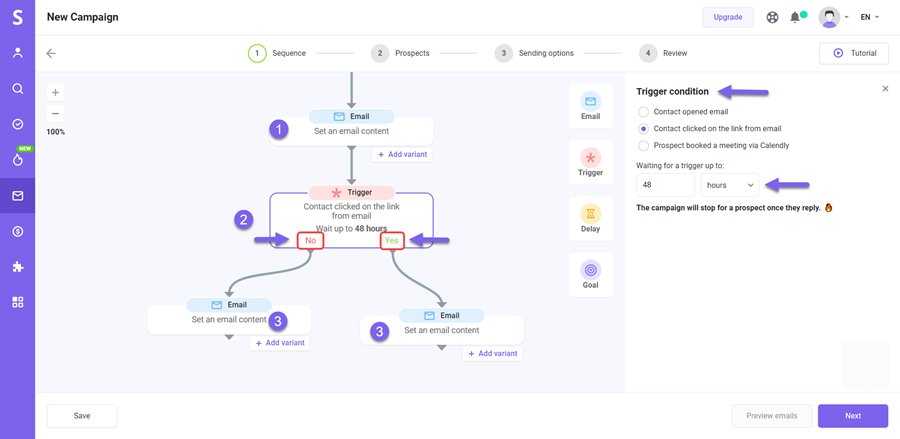Image resolution: width=900 pixels, height=439 pixels.
Task: Open the notifications bell
Action: (795, 17)
